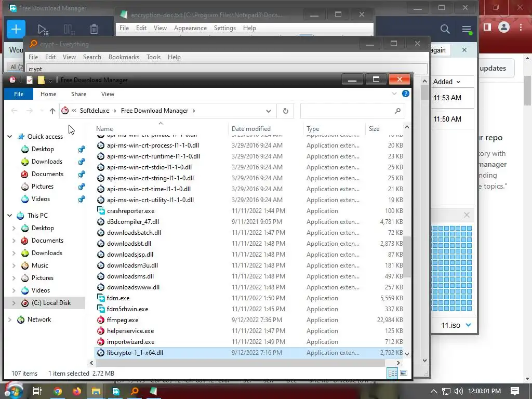Open Settings menu in Notepad3
This screenshot has height=399, width=532.
(x=224, y=28)
